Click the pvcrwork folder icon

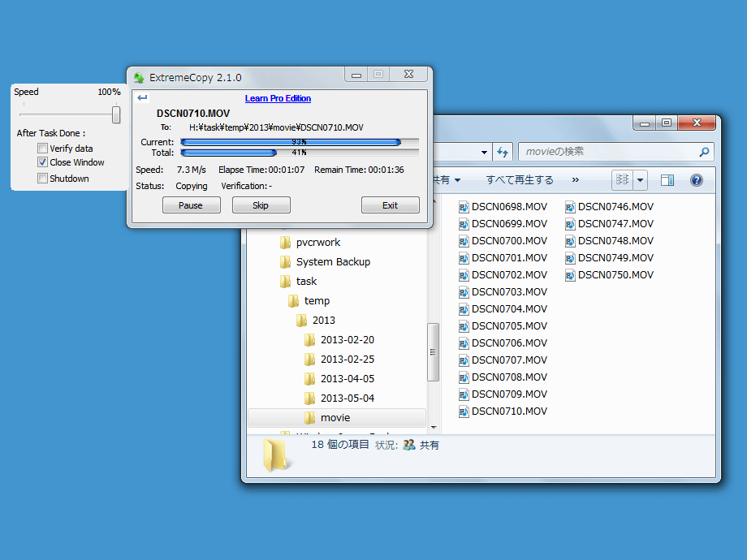pyautogui.click(x=285, y=243)
